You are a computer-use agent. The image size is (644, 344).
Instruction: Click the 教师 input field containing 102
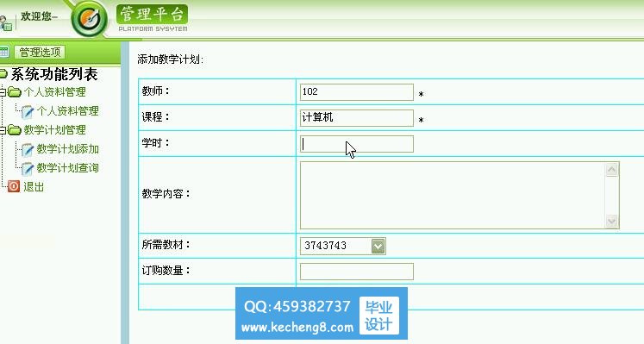point(357,92)
